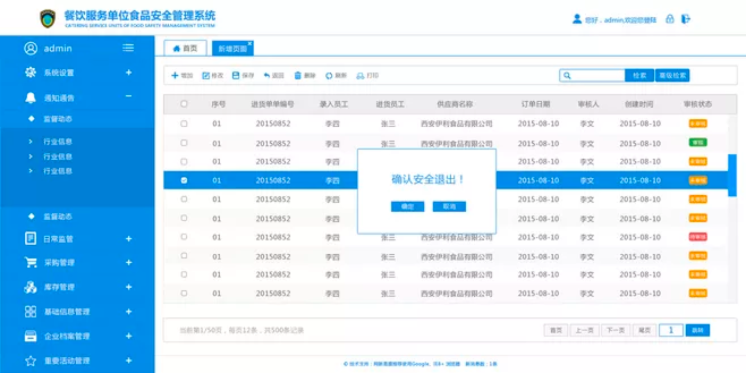This screenshot has width=746, height=373.
Task: Click the 审核状态 column header
Action: click(698, 104)
